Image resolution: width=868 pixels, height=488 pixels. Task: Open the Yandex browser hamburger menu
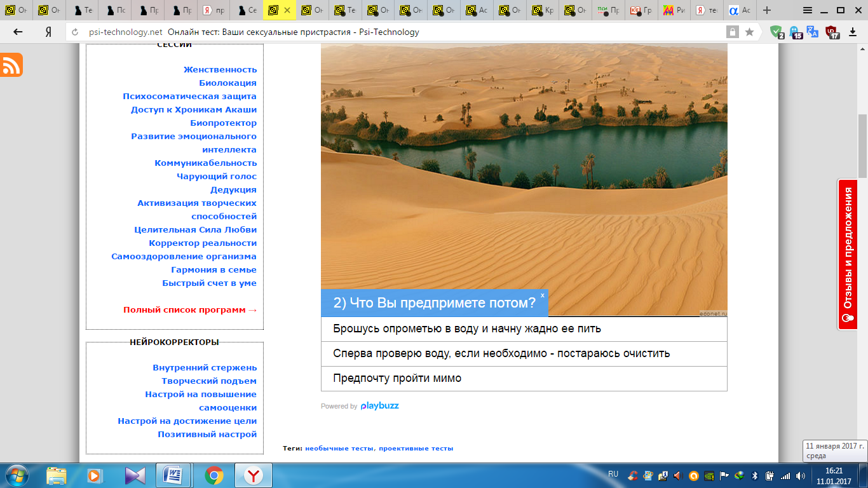[x=807, y=10]
